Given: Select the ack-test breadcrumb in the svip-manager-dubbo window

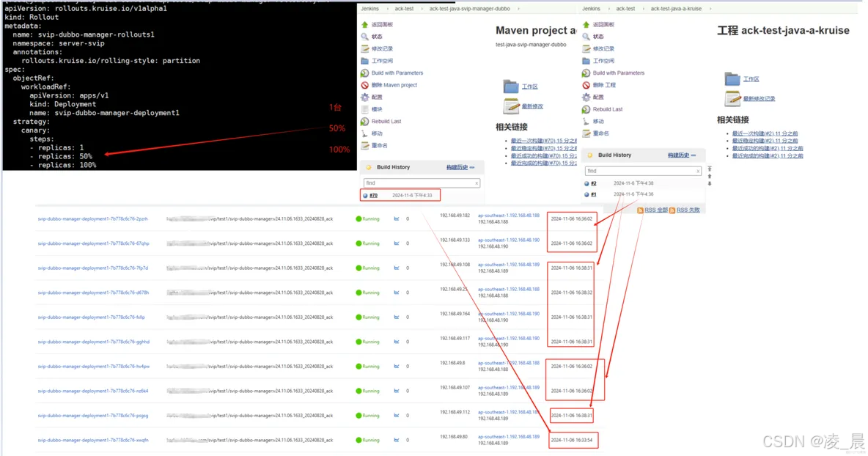Looking at the screenshot, I should 404,9.
